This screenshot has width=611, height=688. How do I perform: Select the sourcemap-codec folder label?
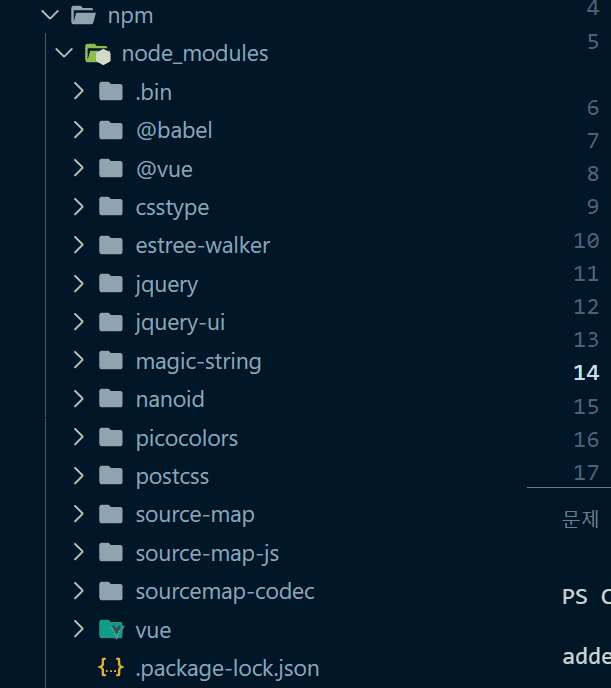pyautogui.click(x=225, y=592)
